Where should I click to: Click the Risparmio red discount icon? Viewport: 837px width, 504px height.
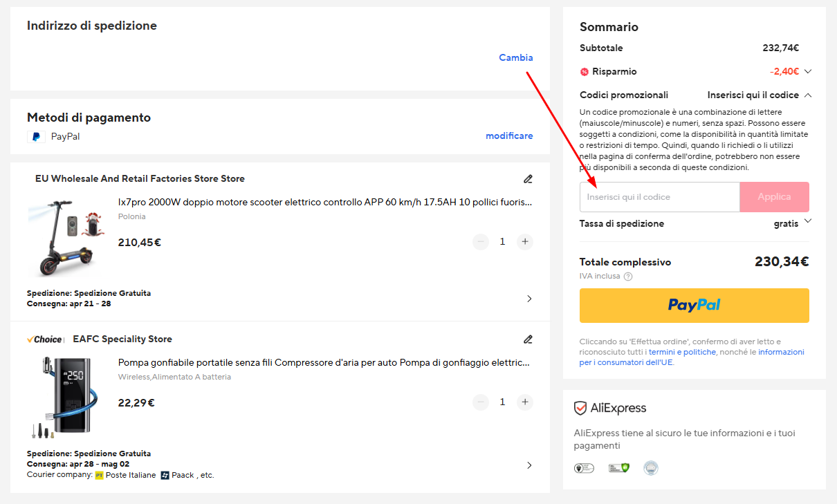(x=585, y=71)
